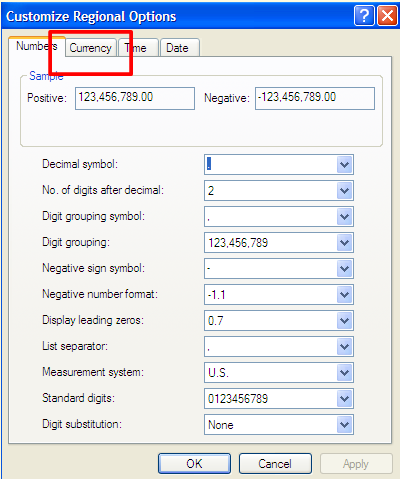Click the Digit grouping symbol text field
The height and width of the screenshot is (479, 400).
pyautogui.click(x=270, y=217)
